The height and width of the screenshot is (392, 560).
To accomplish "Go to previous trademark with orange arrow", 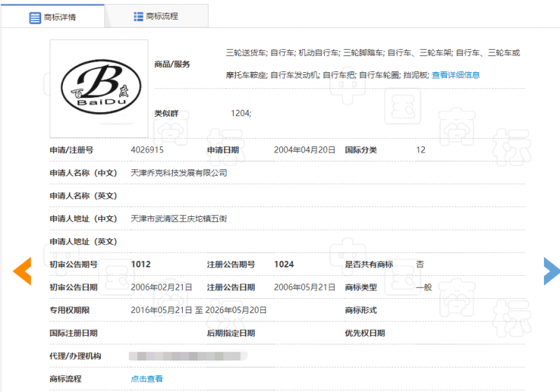I will (22, 271).
